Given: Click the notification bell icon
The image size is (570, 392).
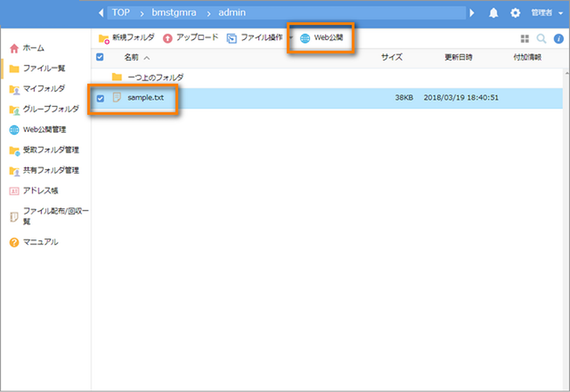Looking at the screenshot, I should pyautogui.click(x=493, y=13).
